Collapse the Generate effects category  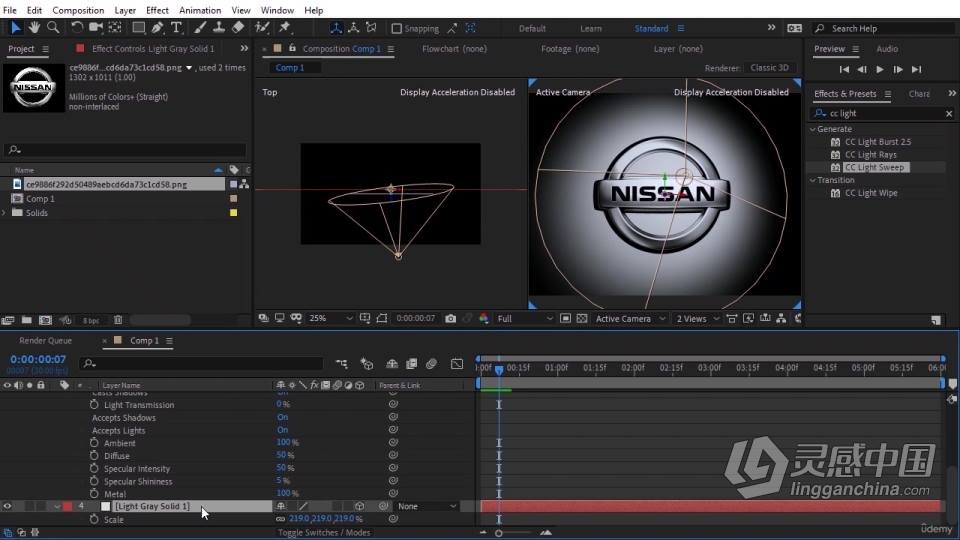point(813,129)
